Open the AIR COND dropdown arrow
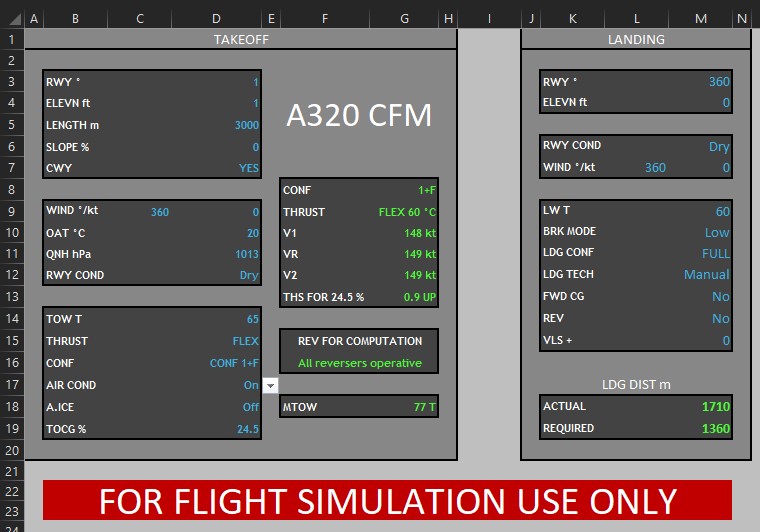Viewport: 760px width, 532px height. [x=270, y=386]
